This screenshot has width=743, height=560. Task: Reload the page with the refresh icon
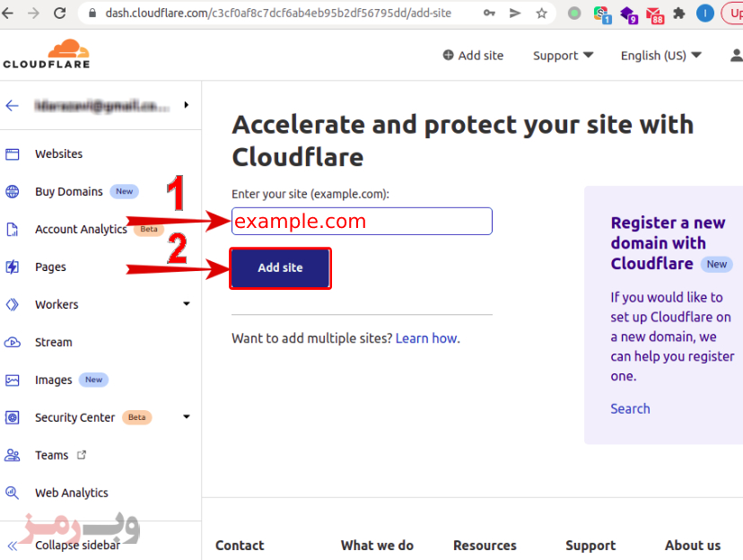(x=60, y=13)
